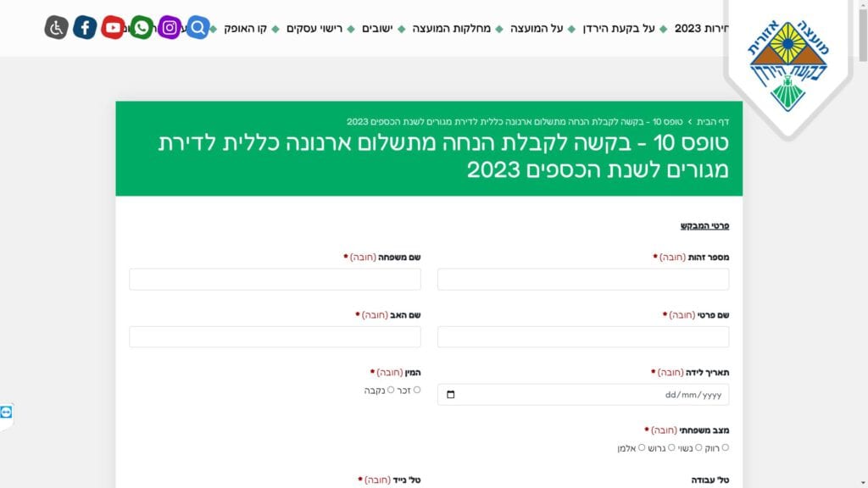Choose רווק marital status option

click(x=725, y=447)
